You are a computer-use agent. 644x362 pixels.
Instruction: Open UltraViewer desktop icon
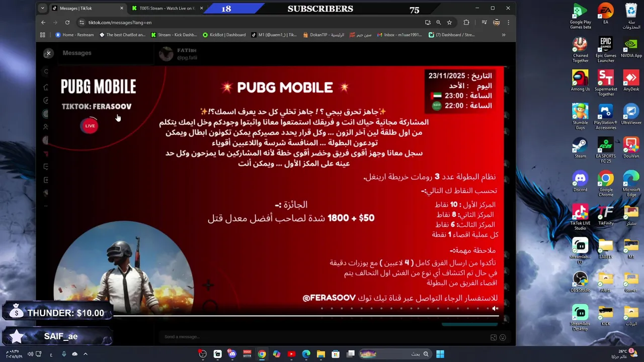point(631,115)
